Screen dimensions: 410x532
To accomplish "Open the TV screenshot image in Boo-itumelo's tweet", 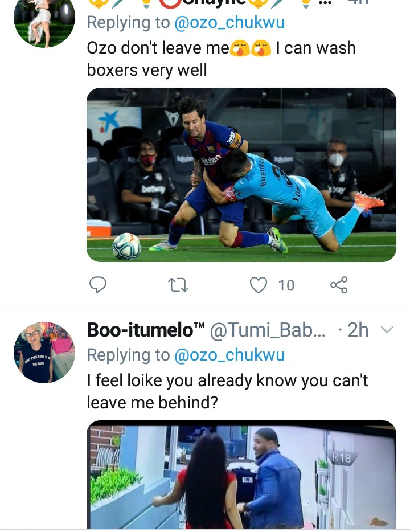I will (x=241, y=476).
